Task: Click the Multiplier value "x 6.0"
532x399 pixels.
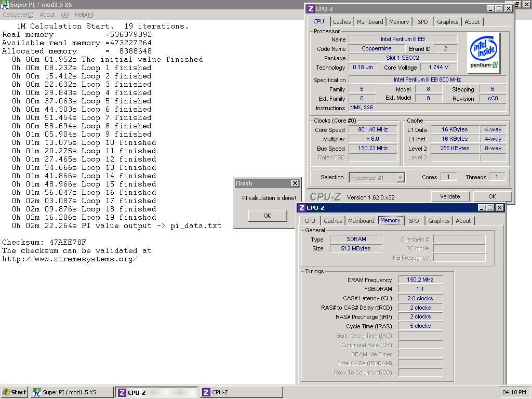Action: click(373, 139)
